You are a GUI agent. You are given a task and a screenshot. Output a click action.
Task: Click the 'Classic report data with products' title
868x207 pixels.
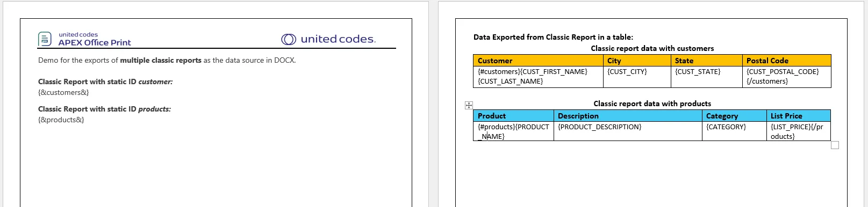click(x=652, y=103)
